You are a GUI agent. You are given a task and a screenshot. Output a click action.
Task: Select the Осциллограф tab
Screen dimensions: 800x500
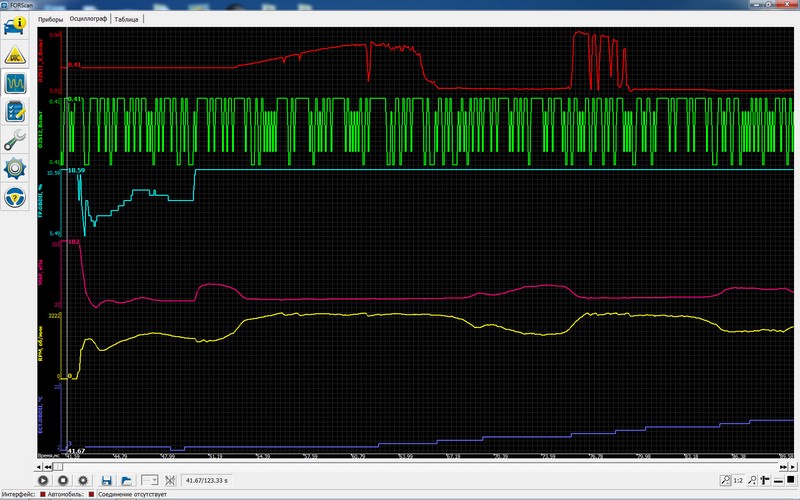[88, 19]
